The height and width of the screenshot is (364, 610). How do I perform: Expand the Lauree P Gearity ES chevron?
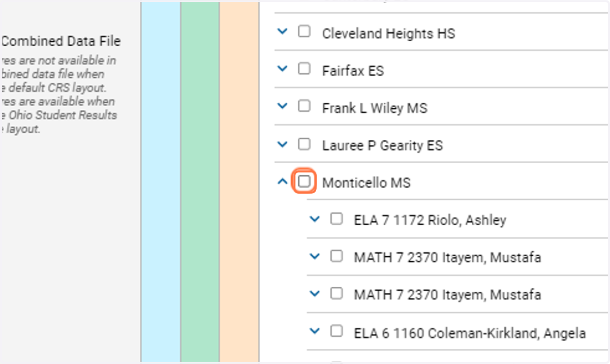pyautogui.click(x=282, y=144)
